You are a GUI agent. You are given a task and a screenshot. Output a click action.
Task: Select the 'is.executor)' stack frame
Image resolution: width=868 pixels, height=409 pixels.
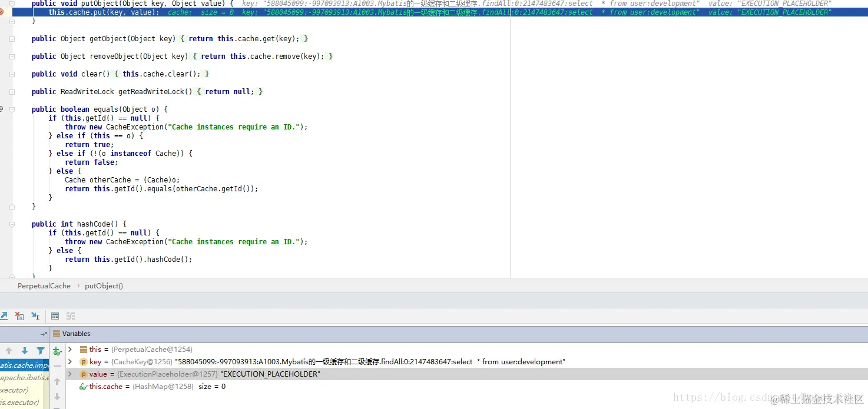(24, 403)
